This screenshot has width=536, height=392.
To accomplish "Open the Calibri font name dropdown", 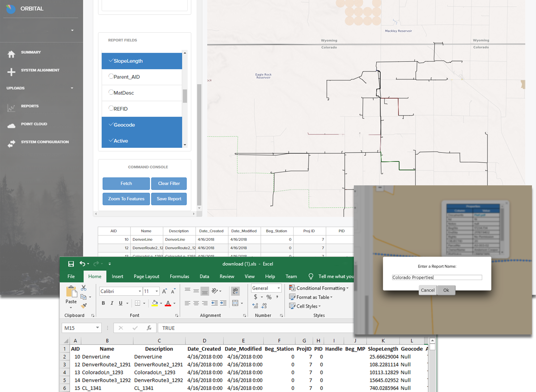I will (x=140, y=291).
